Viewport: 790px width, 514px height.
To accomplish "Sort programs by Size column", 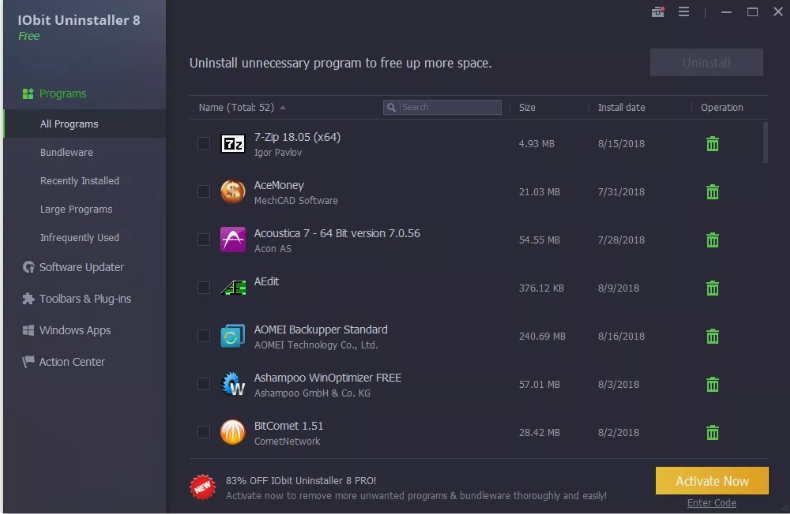I will [527, 107].
